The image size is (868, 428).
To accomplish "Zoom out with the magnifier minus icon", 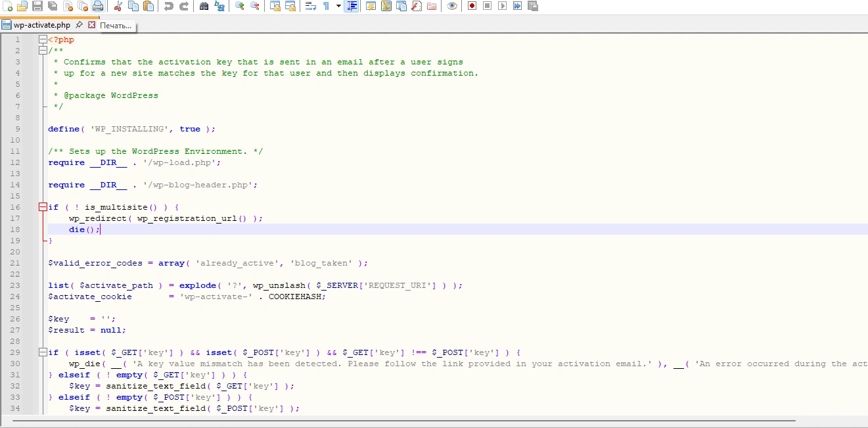I will (x=254, y=6).
